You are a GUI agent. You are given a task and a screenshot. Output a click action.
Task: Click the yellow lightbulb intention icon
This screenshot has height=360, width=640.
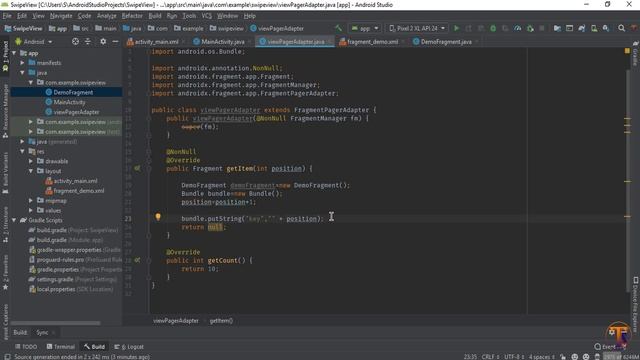click(158, 217)
